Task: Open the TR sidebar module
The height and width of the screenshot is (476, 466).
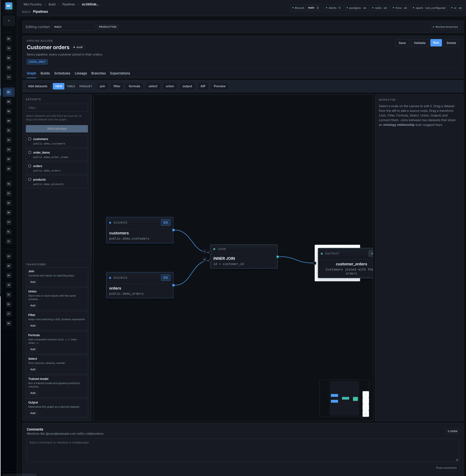Action: pyautogui.click(x=9, y=48)
